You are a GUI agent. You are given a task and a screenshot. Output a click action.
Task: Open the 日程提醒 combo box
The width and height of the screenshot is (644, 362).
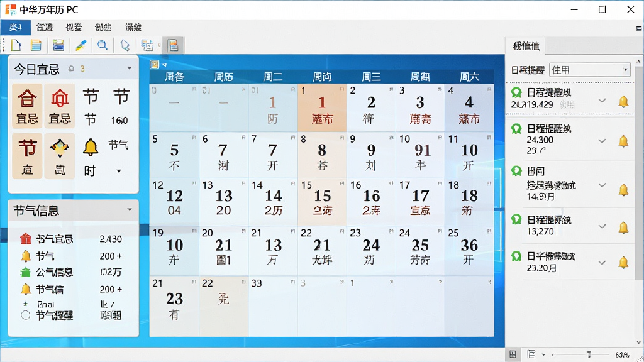point(590,70)
